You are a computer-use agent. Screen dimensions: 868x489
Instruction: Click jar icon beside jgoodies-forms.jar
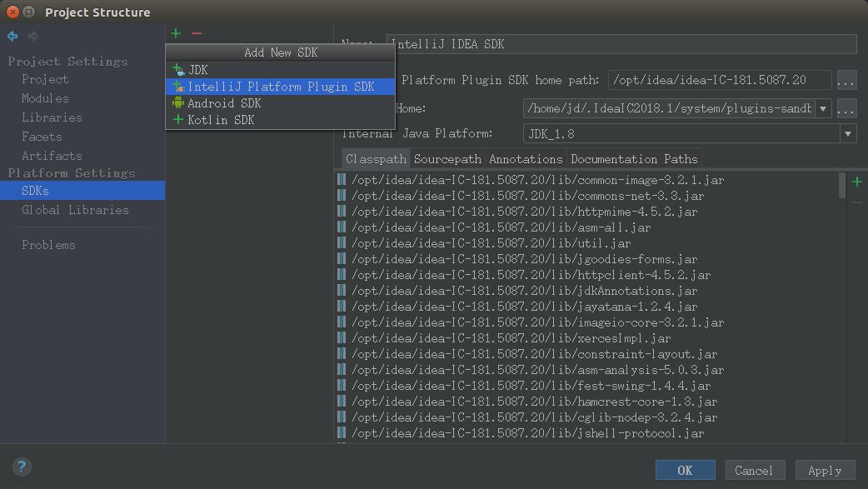click(x=342, y=258)
